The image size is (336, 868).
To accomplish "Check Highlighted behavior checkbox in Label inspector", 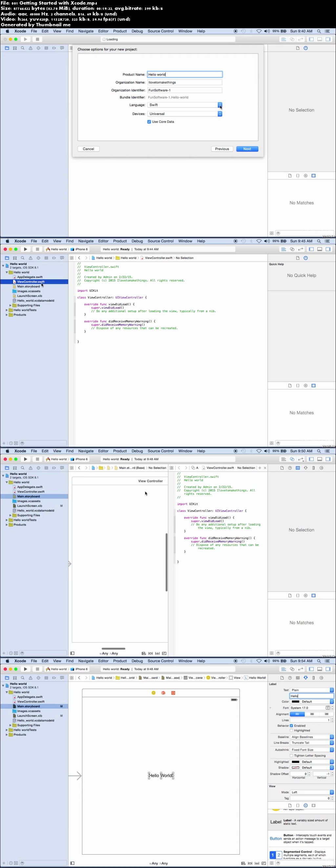I will (292, 730).
